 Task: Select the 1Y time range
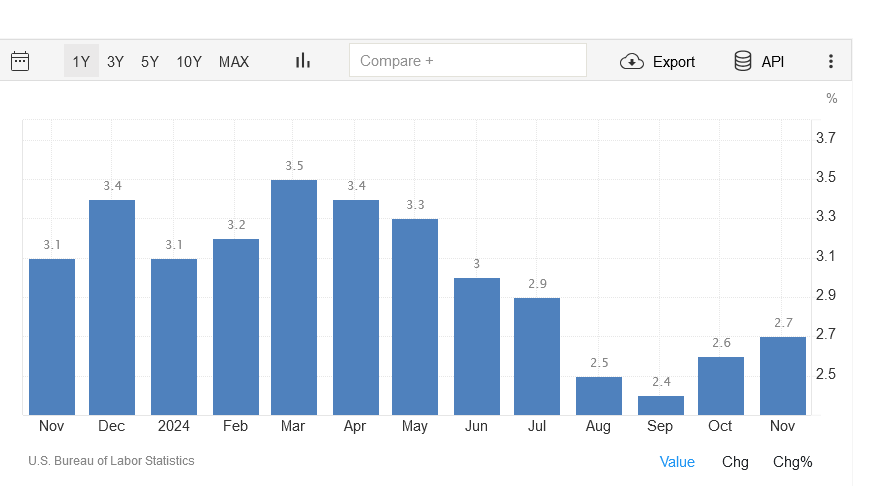81,61
